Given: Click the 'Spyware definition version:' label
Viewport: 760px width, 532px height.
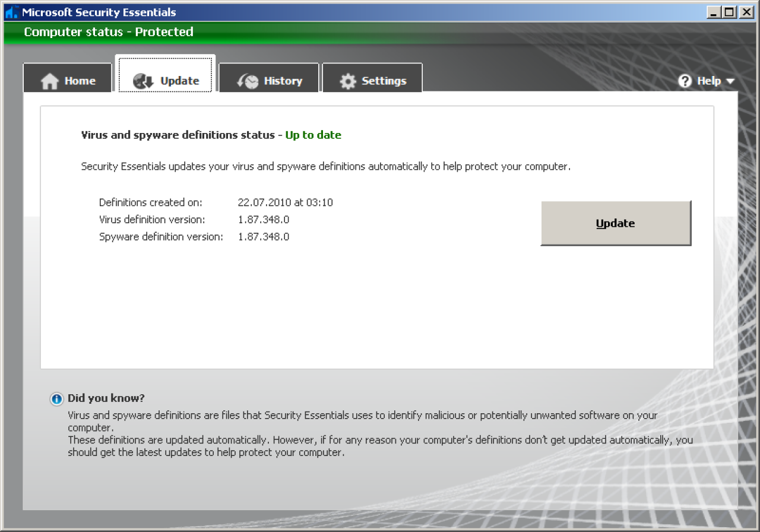Looking at the screenshot, I should pyautogui.click(x=161, y=237).
